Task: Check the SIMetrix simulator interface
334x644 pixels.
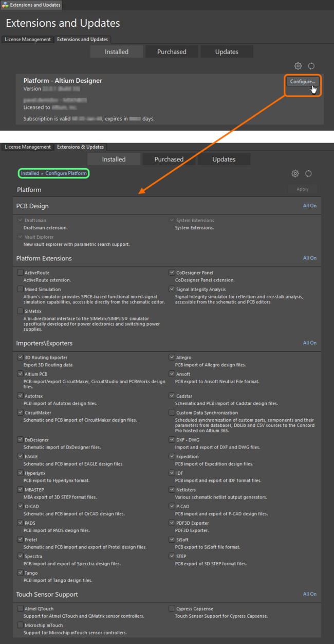Action: tap(20, 311)
